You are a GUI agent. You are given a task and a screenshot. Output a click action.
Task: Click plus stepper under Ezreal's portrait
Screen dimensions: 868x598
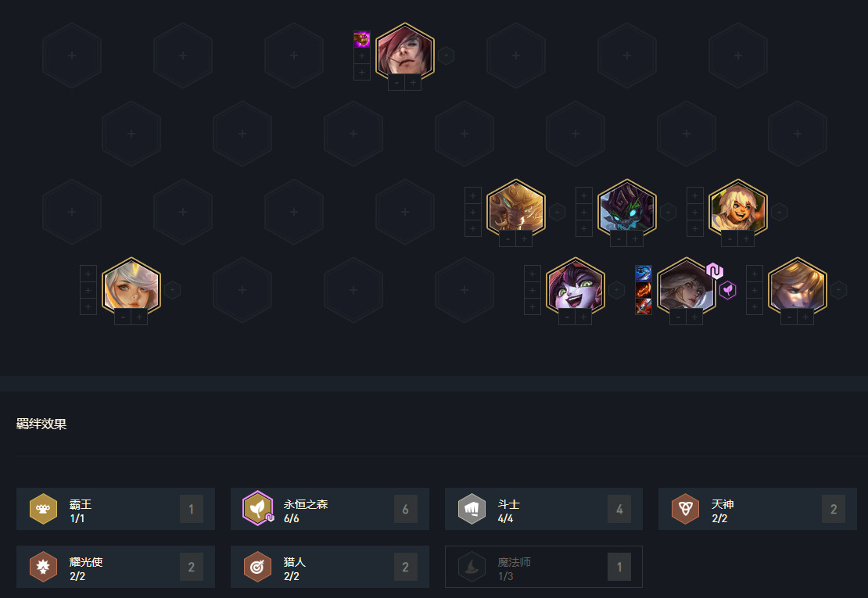point(805,317)
